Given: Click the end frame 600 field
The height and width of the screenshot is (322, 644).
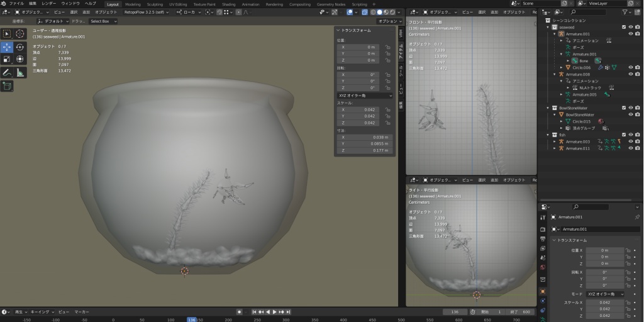Looking at the screenshot, I should 520,312.
